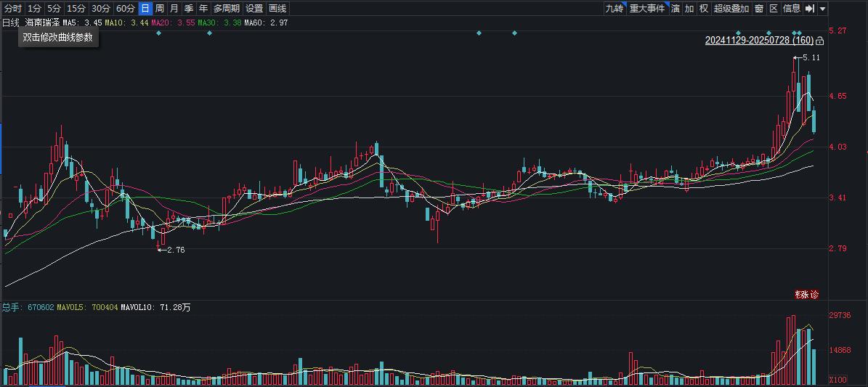The image size is (868, 387).
Task: Switch to the 月 monthly chart
Action: 174,8
